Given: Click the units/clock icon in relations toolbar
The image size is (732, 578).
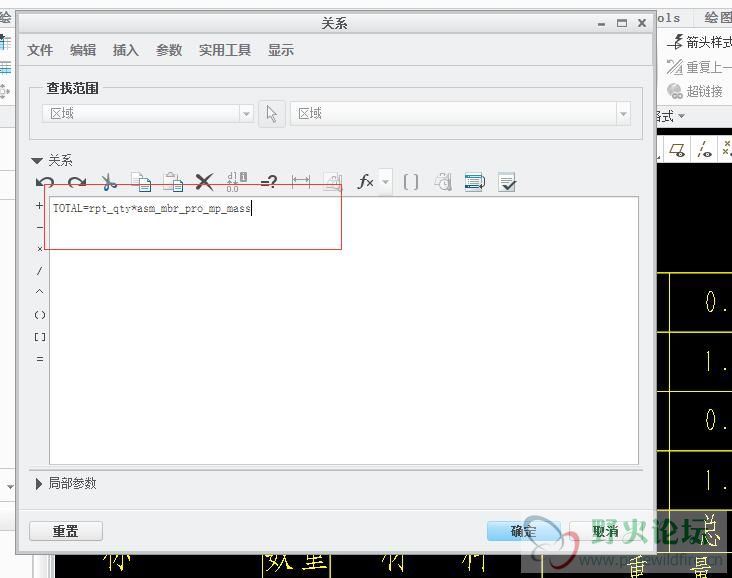Looking at the screenshot, I should click(443, 182).
